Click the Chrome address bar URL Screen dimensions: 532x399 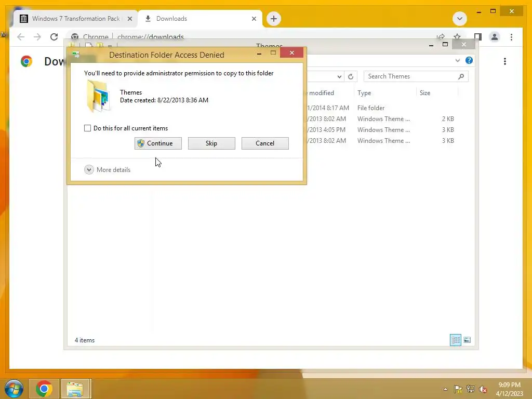150,37
